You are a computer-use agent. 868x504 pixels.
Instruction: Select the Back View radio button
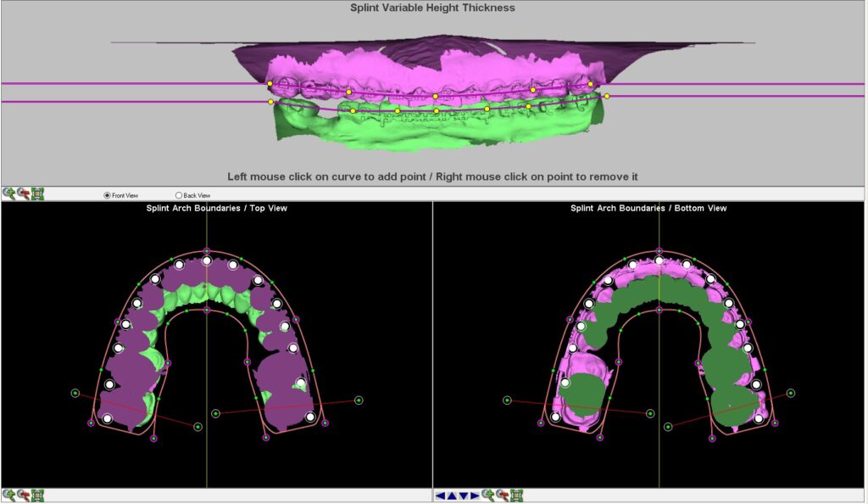[179, 195]
